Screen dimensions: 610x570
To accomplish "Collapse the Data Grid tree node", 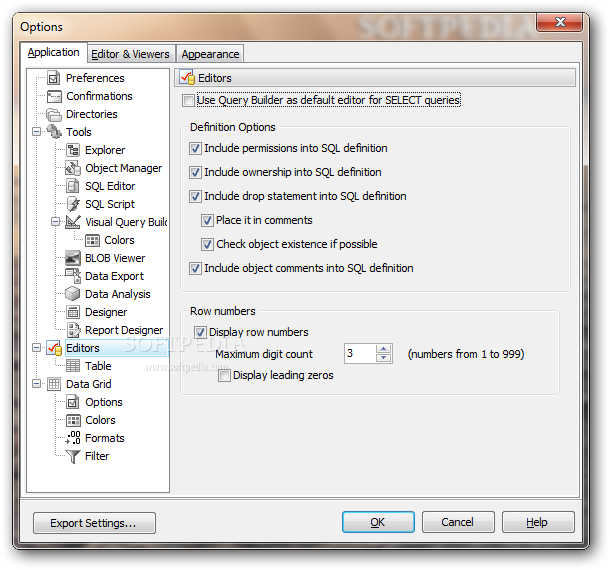I will [x=37, y=384].
